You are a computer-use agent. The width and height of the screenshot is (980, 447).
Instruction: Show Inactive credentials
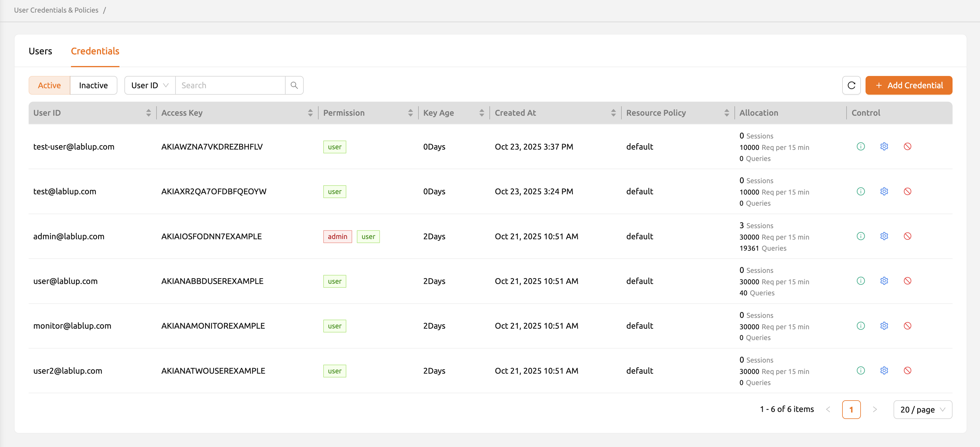coord(93,85)
